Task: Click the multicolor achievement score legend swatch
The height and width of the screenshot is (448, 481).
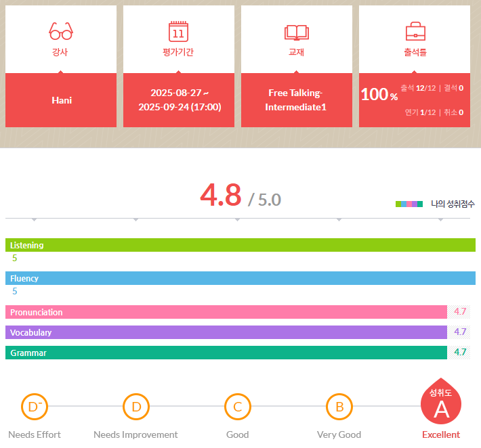Action: click(x=409, y=204)
